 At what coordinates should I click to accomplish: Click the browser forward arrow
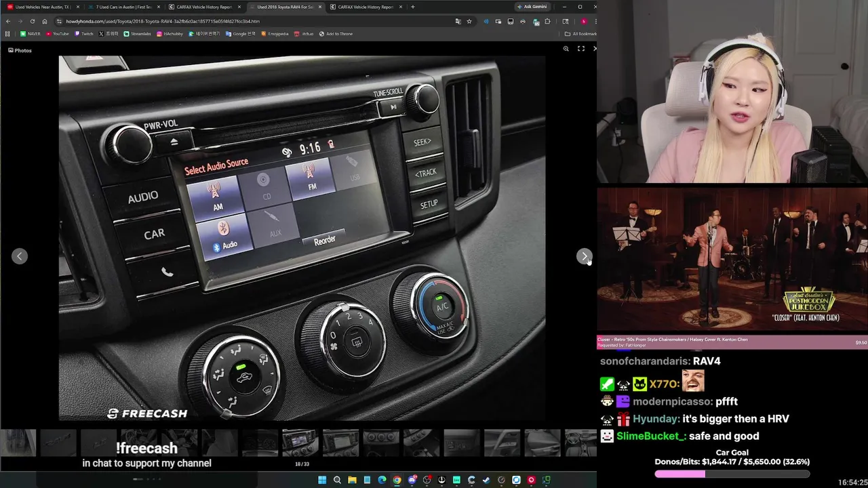[20, 21]
